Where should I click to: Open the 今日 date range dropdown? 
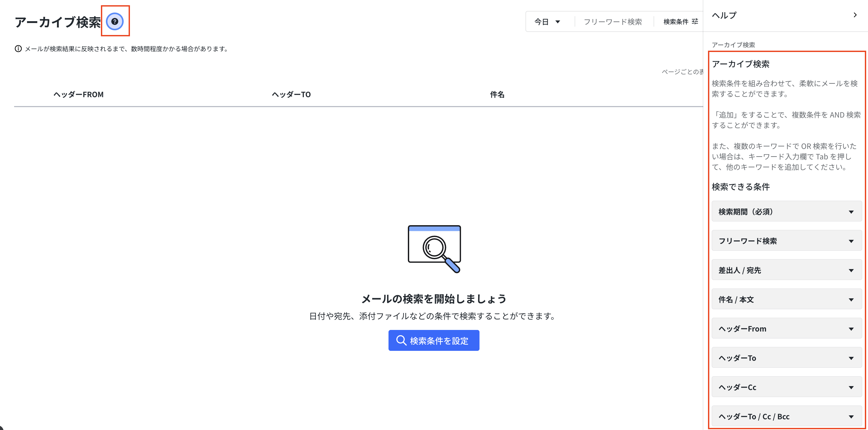point(547,22)
